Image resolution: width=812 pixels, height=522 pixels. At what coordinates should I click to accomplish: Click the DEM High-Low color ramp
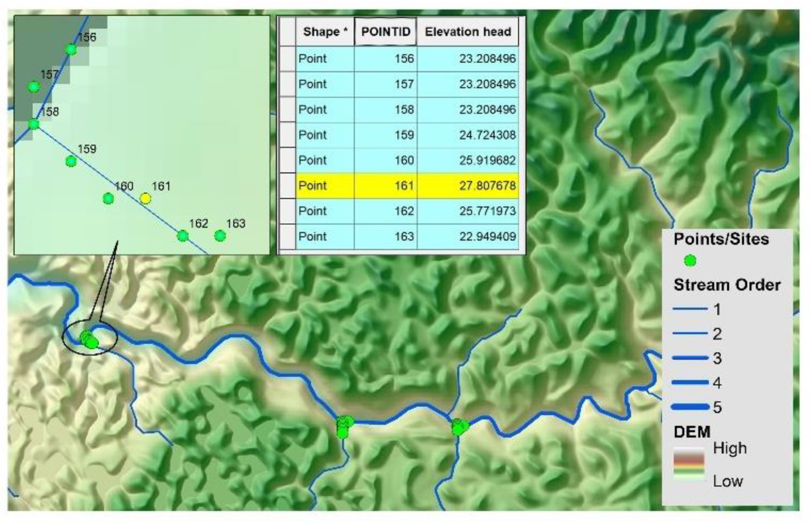point(689,464)
